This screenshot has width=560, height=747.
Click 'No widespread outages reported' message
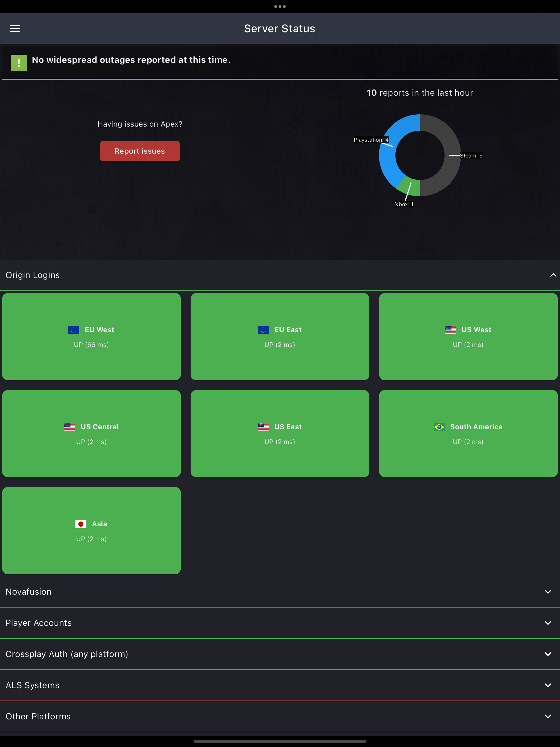pos(131,60)
